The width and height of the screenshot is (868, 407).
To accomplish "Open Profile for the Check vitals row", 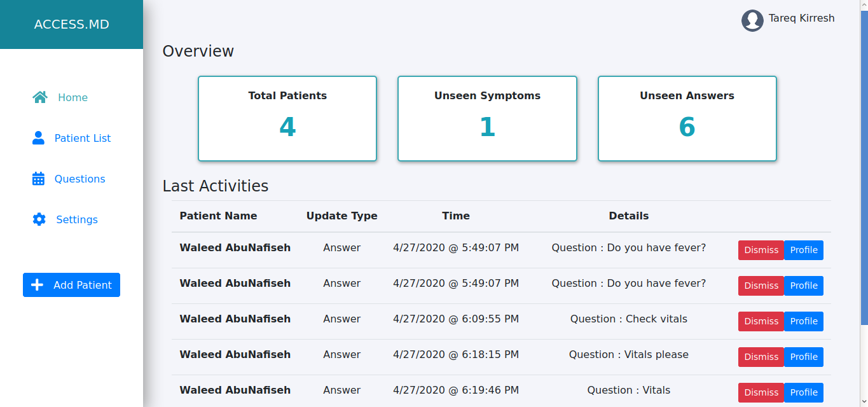I will pos(804,321).
